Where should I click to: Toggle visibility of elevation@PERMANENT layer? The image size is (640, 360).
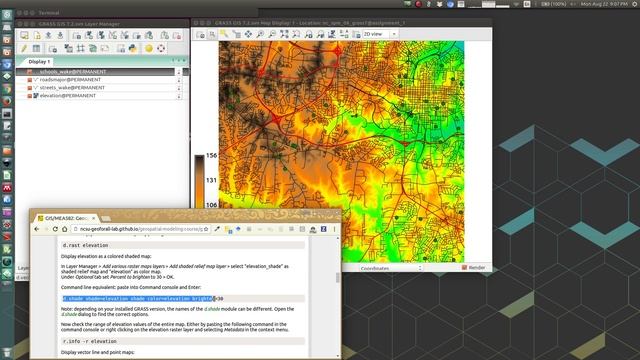coord(29,96)
